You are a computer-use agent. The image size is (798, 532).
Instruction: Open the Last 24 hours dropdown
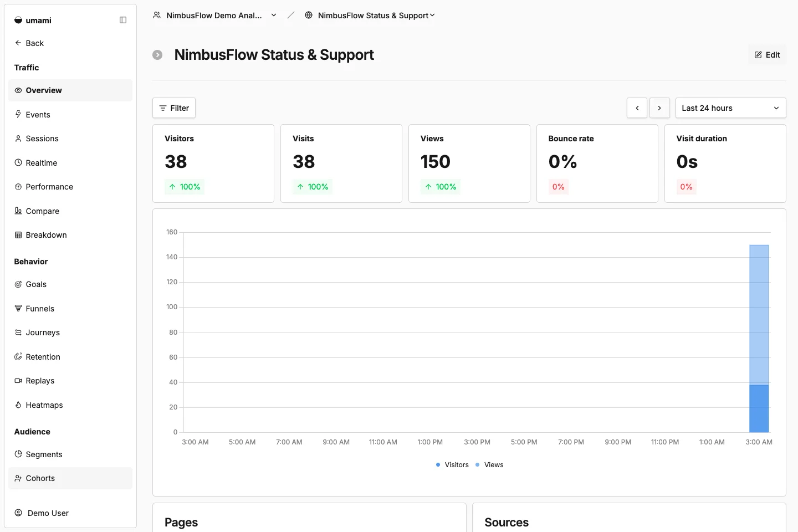[x=730, y=108]
